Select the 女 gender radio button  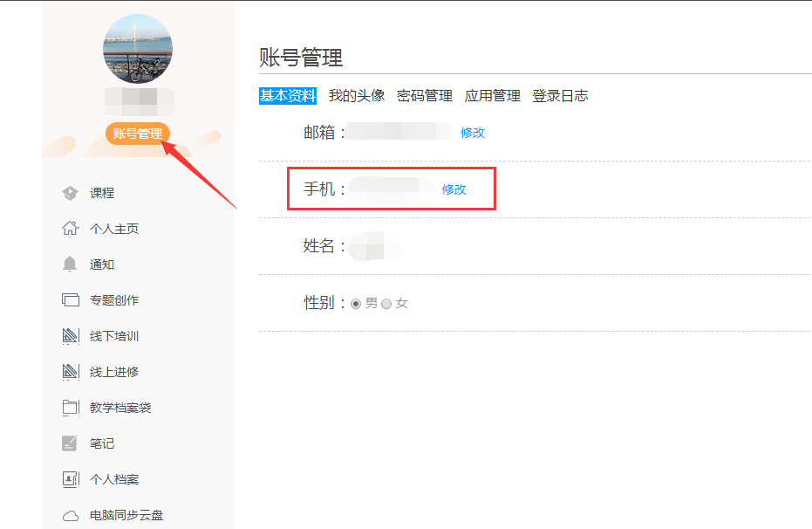(386, 304)
